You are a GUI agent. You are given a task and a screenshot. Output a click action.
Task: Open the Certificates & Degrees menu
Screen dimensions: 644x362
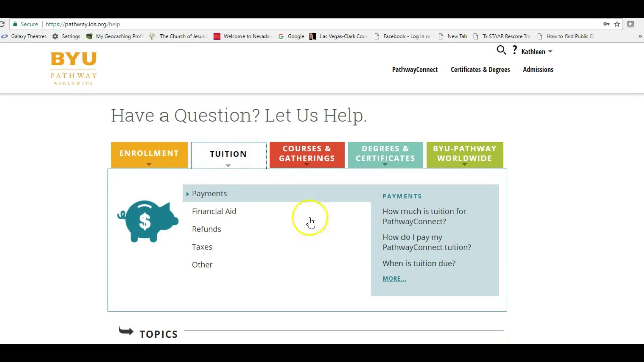coord(480,70)
